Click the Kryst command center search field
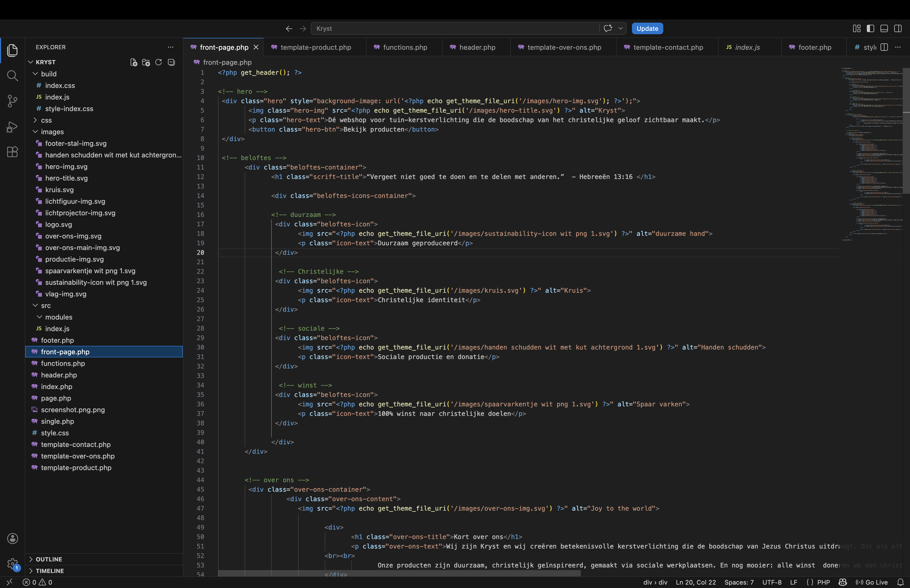This screenshot has height=588, width=910. (455, 28)
